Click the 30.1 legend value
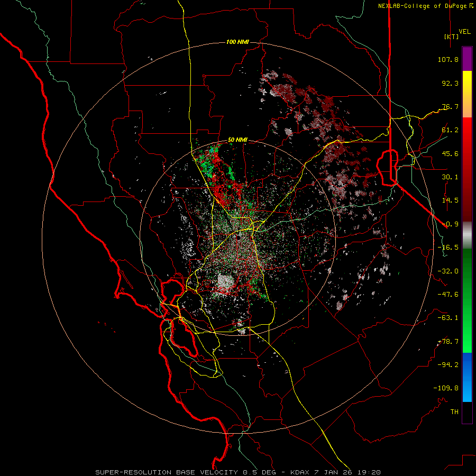Viewport: 476px width, 476px height. point(450,177)
